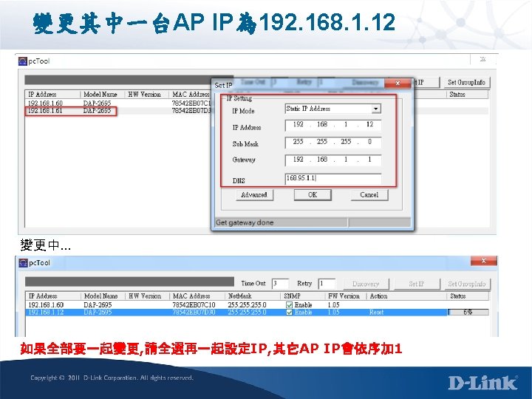Click Model Name column header in upper window
532x399 pixels.
pyautogui.click(x=102, y=95)
